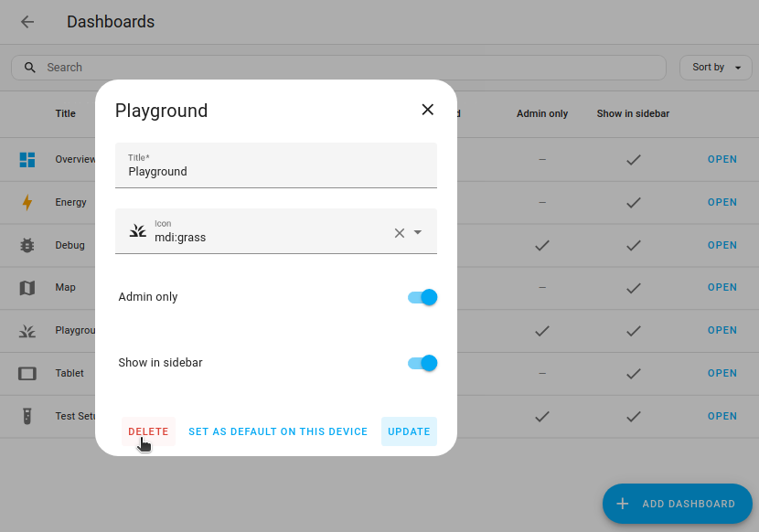Screen dimensions: 759x532
Task: Click the Admin only column header
Action: point(541,114)
